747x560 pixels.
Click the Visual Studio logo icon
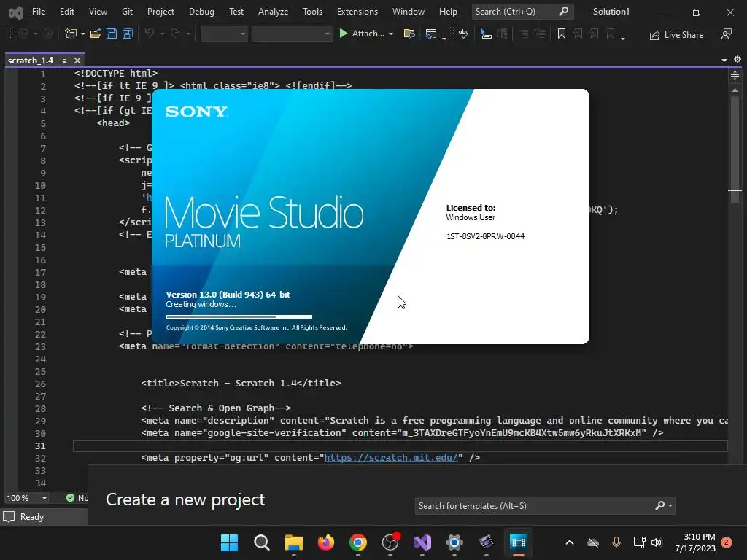pos(16,12)
